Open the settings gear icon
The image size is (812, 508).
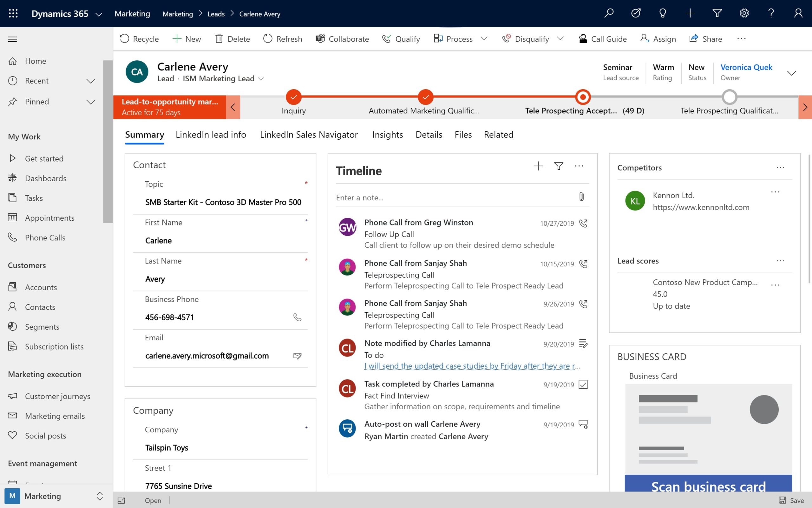[x=744, y=13]
